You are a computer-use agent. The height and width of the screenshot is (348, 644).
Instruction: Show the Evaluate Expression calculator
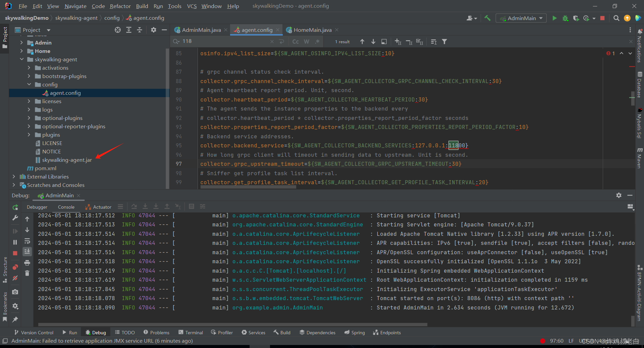click(192, 207)
